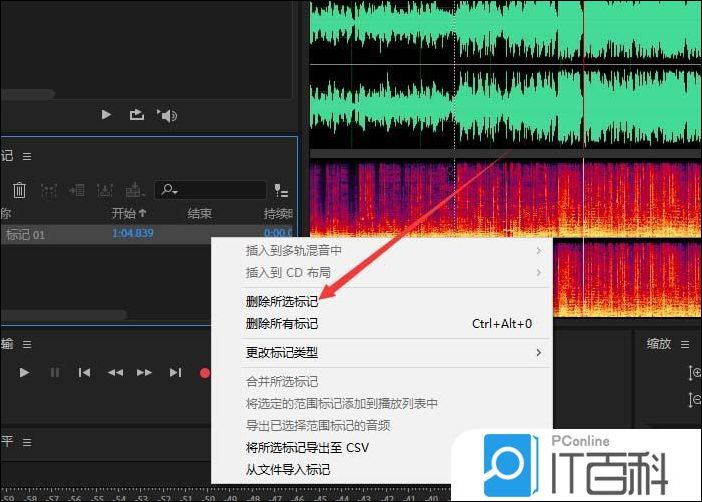The height and width of the screenshot is (502, 702).
Task: Click the markers panel horizontal scrollbar
Action: [64, 315]
